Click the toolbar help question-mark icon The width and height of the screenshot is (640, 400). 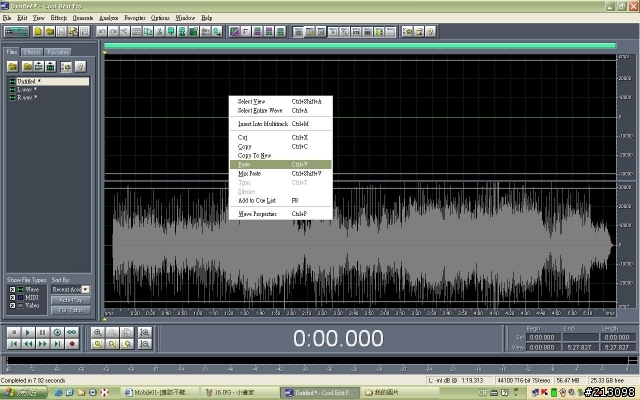point(430,31)
